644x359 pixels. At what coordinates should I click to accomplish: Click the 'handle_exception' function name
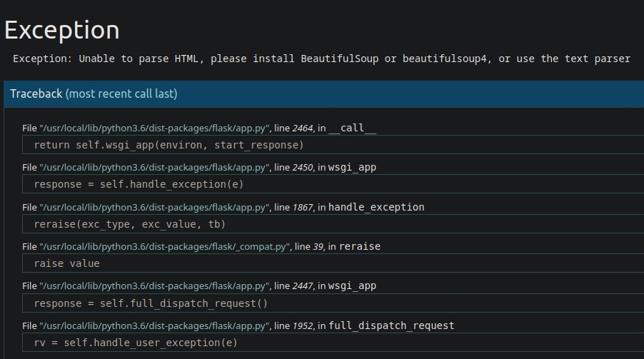point(376,208)
